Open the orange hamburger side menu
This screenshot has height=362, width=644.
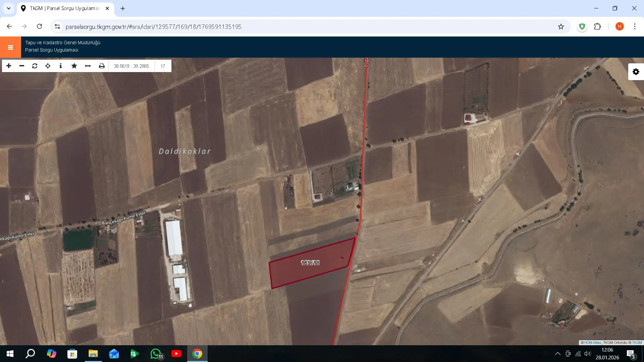(x=10, y=47)
